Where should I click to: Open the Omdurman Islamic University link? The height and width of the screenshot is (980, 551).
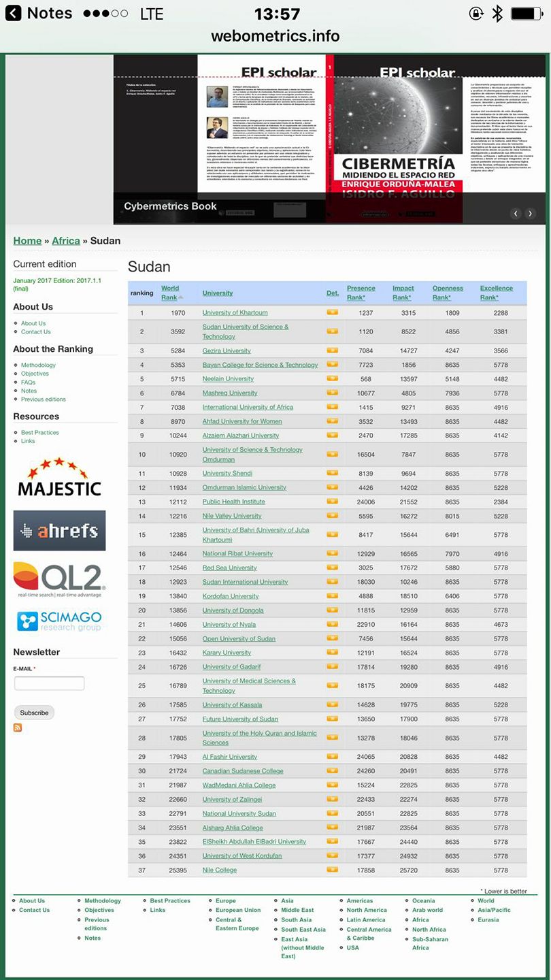[244, 487]
